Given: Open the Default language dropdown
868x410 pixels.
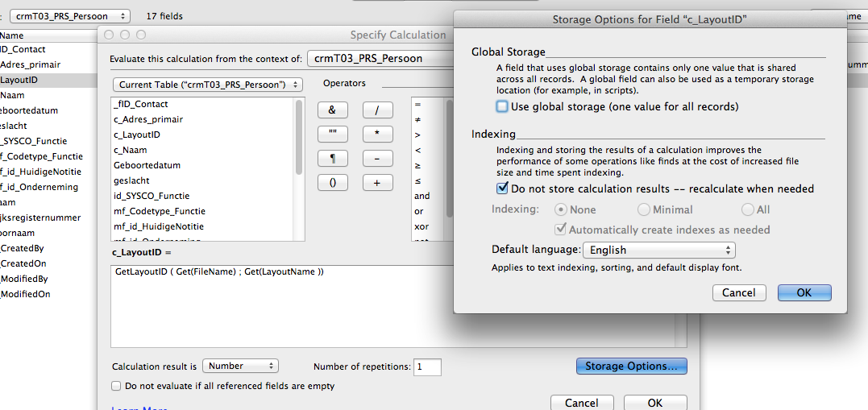Looking at the screenshot, I should point(658,250).
